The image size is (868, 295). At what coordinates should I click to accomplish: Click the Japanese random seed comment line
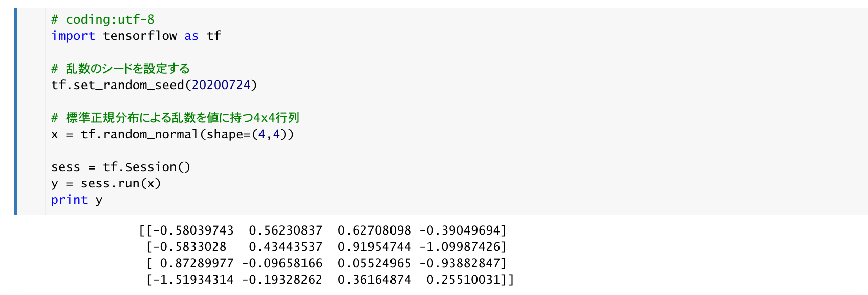120,69
